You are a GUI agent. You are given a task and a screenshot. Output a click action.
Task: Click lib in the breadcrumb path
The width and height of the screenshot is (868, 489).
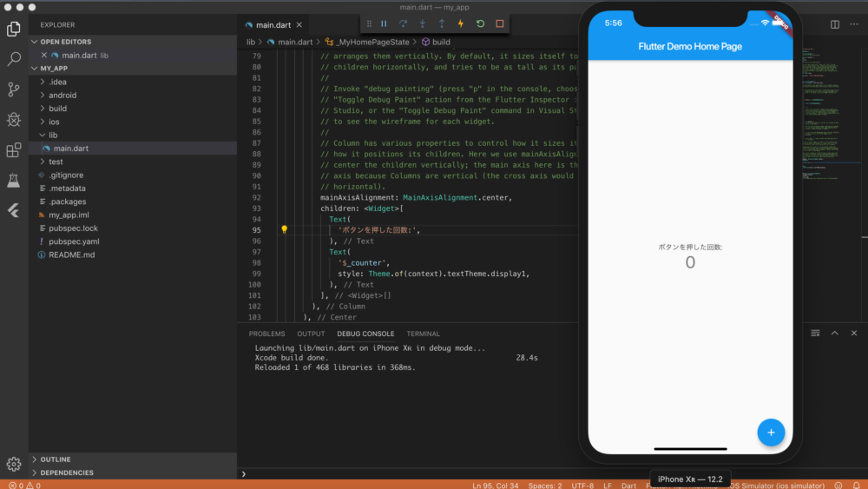click(x=251, y=42)
